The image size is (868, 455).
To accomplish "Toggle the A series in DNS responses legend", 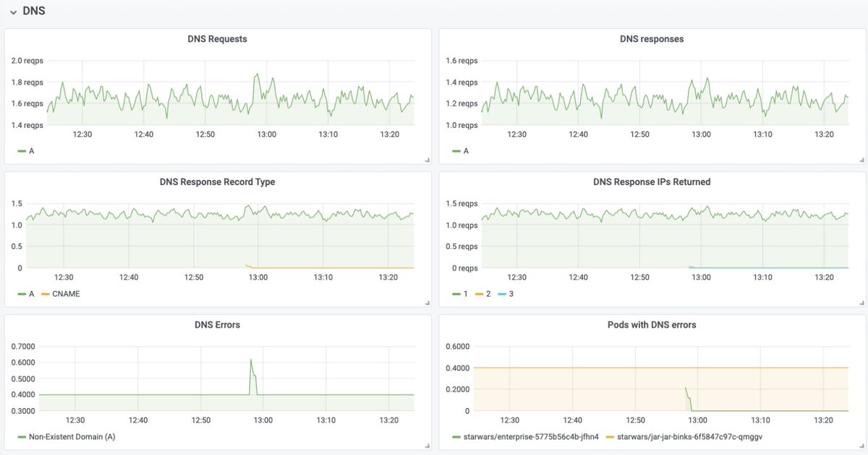I will (459, 150).
